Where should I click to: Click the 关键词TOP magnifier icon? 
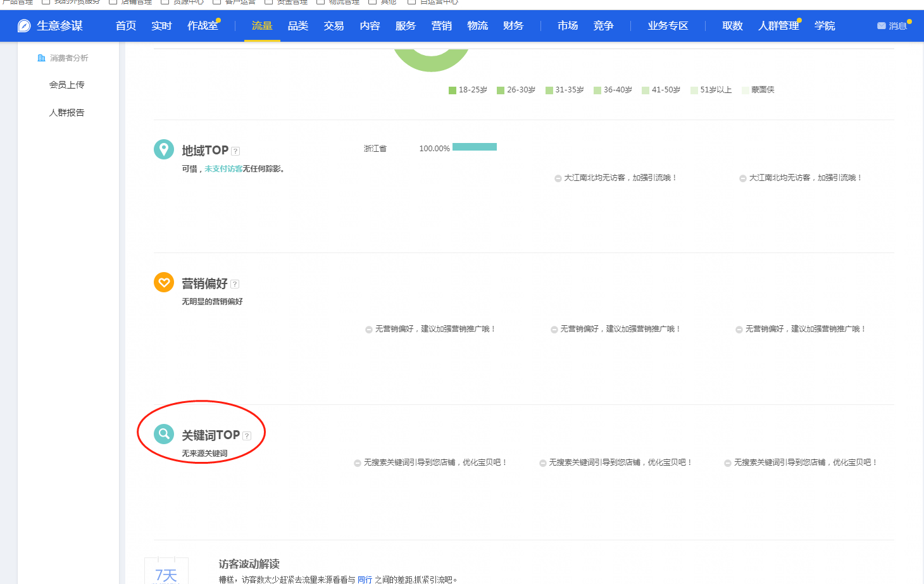[164, 434]
